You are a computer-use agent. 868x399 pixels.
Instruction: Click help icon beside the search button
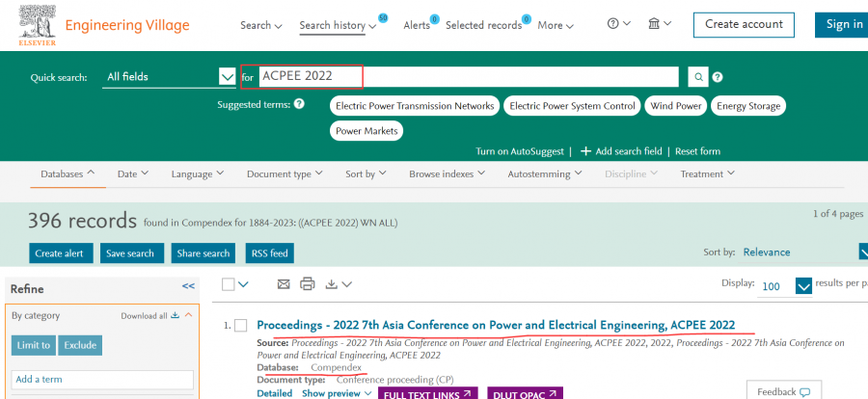tap(718, 77)
